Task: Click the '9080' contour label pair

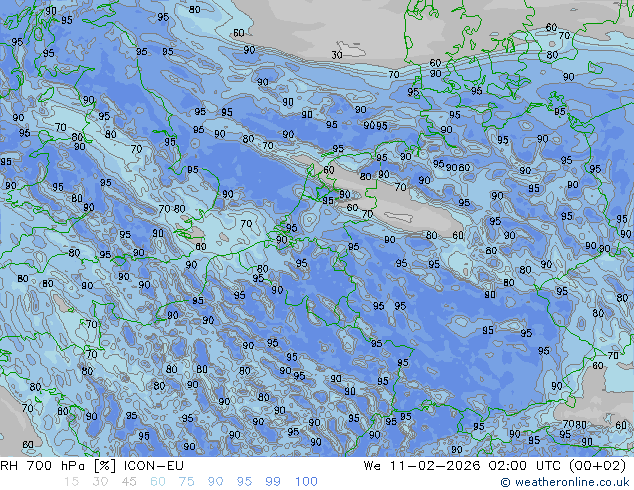Action: point(458,167)
